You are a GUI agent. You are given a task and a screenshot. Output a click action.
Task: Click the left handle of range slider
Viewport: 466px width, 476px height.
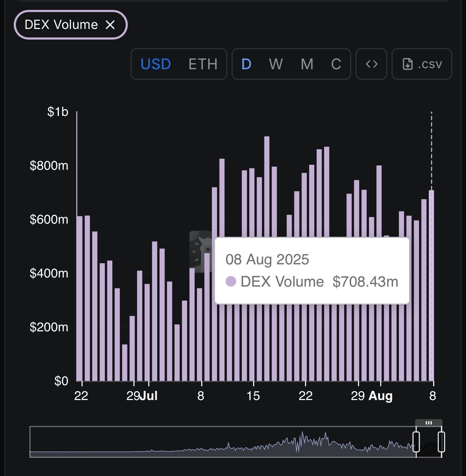tap(416, 442)
